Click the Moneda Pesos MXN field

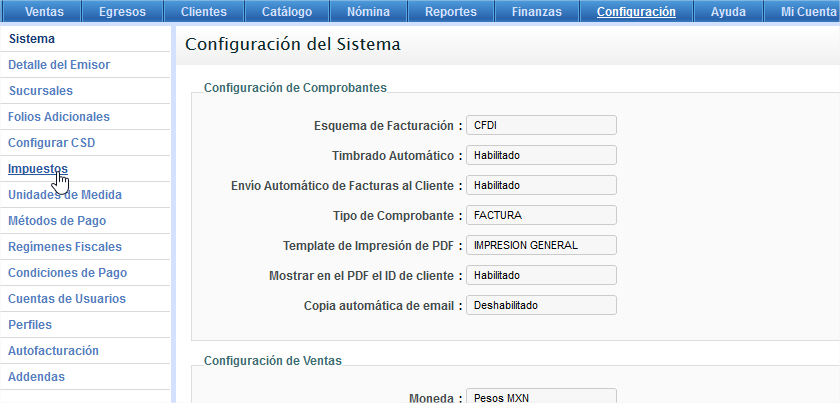pyautogui.click(x=541, y=397)
